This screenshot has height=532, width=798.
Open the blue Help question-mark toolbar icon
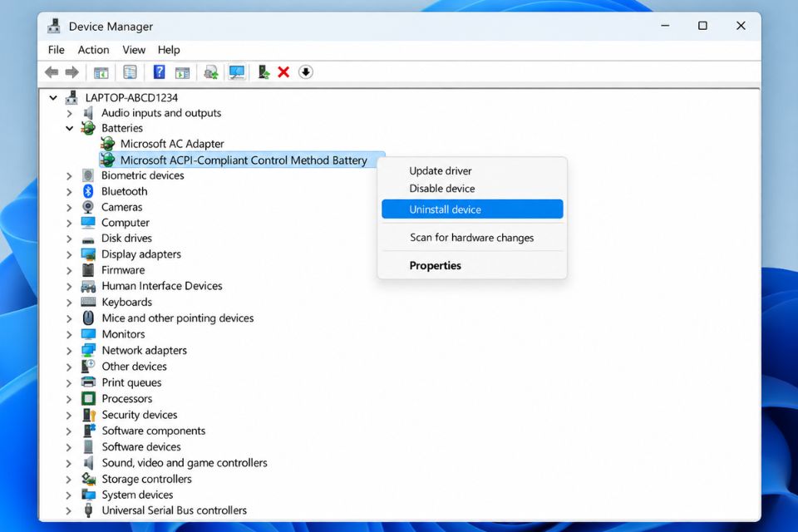(159, 71)
